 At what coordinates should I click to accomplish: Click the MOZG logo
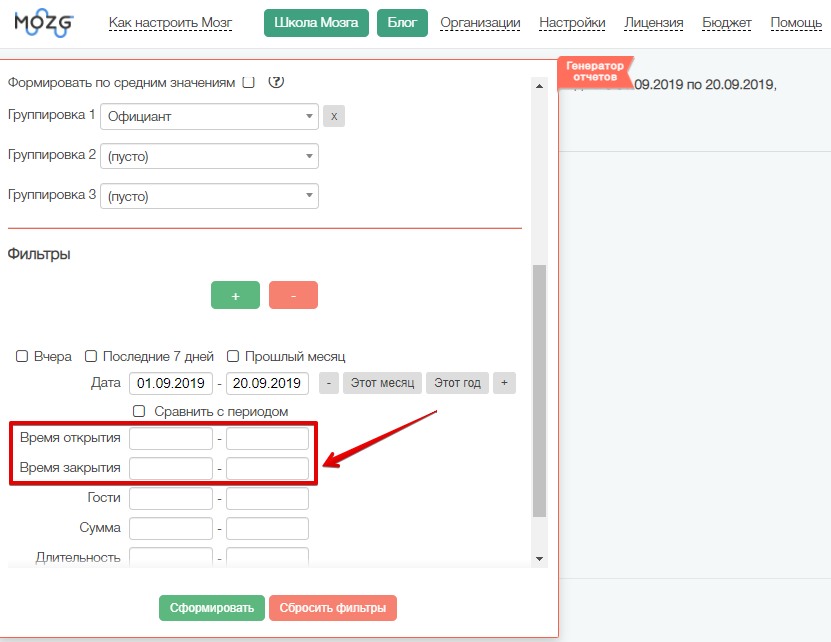[x=43, y=24]
